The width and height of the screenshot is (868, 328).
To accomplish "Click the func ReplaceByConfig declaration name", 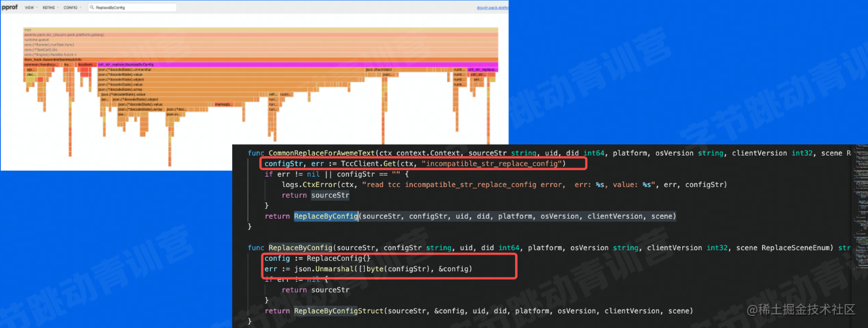I will click(x=301, y=248).
